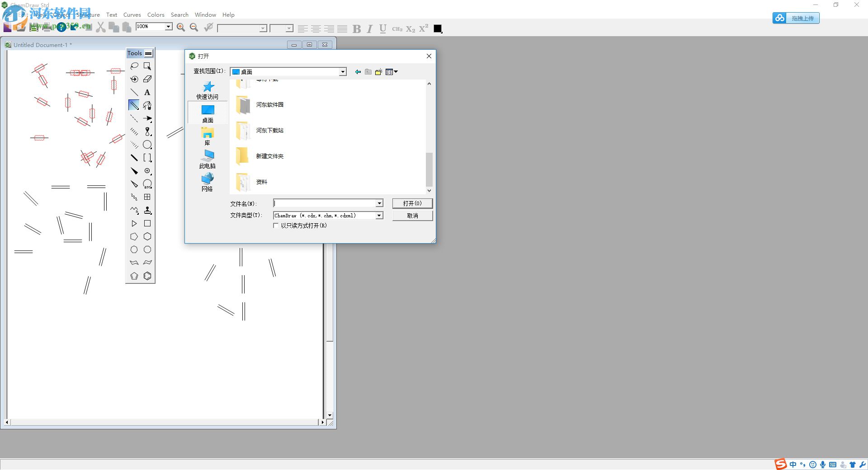Image resolution: width=868 pixels, height=470 pixels.
Task: Open the font name dropdown
Action: coord(263,28)
